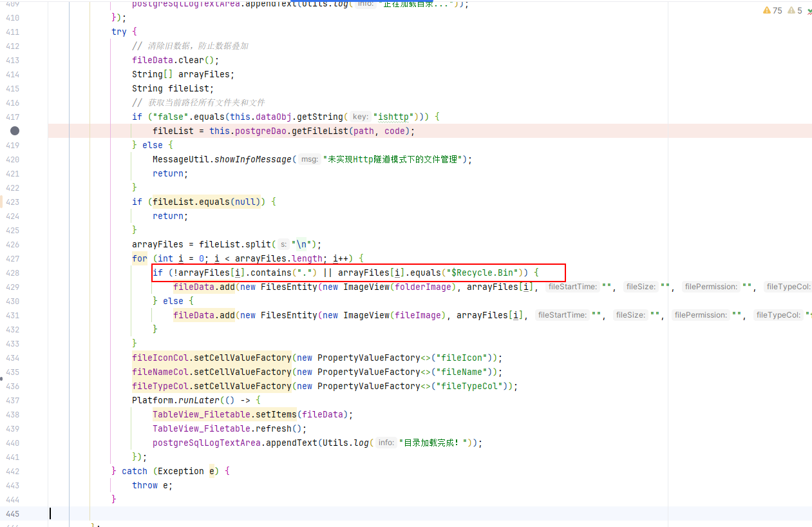Image resolution: width=812 pixels, height=527 pixels.
Task: Click 'Exception' in the catch clause
Action: click(x=181, y=471)
